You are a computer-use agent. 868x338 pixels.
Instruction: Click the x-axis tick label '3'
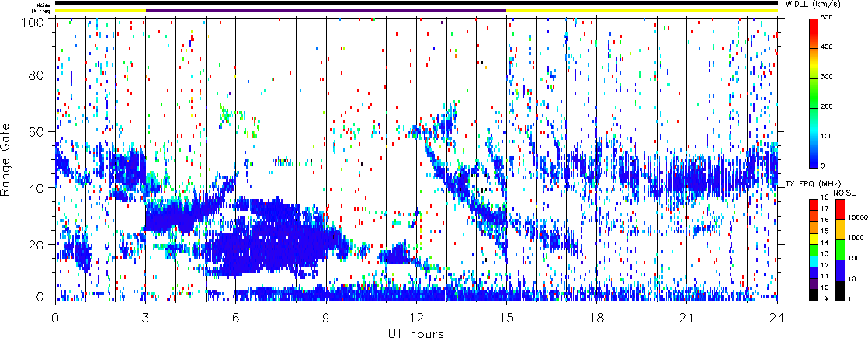point(146,316)
